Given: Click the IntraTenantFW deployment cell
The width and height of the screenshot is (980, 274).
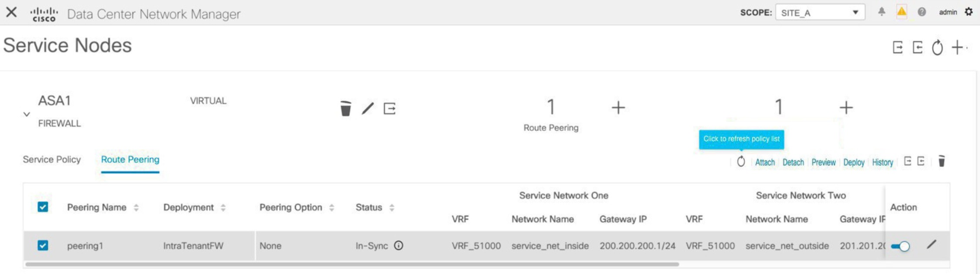Looking at the screenshot, I should pyautogui.click(x=193, y=246).
